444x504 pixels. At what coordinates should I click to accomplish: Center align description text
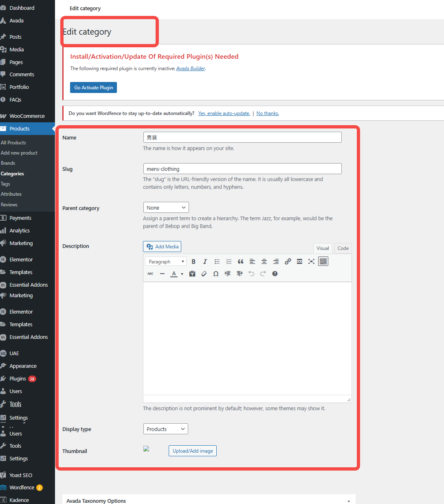click(x=264, y=262)
